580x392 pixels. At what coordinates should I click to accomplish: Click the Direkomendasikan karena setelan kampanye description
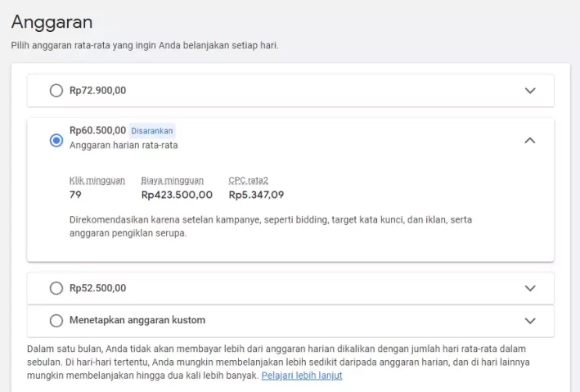271,226
